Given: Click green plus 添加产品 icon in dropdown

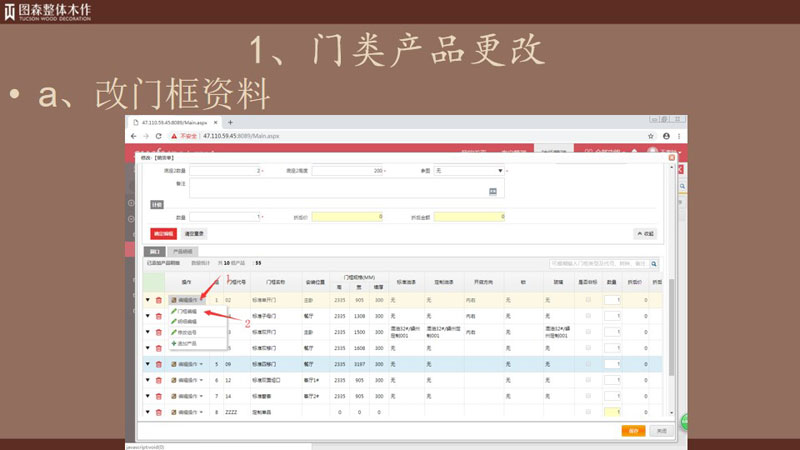Looking at the screenshot, I should [174, 343].
